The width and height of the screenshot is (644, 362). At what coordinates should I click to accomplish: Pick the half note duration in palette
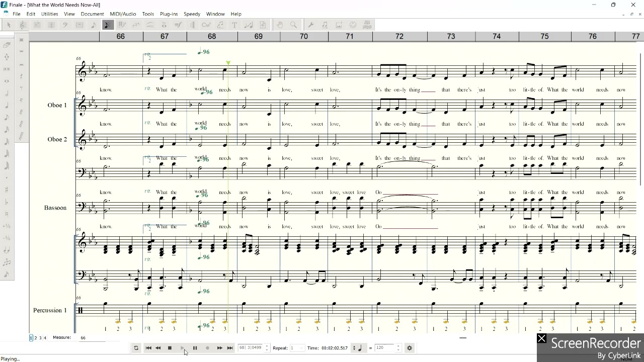(x=7, y=93)
